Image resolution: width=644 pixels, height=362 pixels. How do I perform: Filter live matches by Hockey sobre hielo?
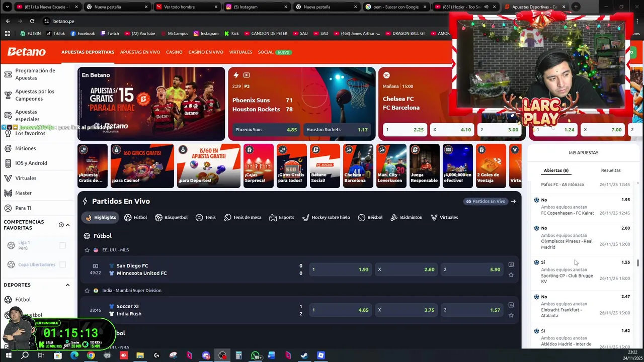click(x=326, y=217)
